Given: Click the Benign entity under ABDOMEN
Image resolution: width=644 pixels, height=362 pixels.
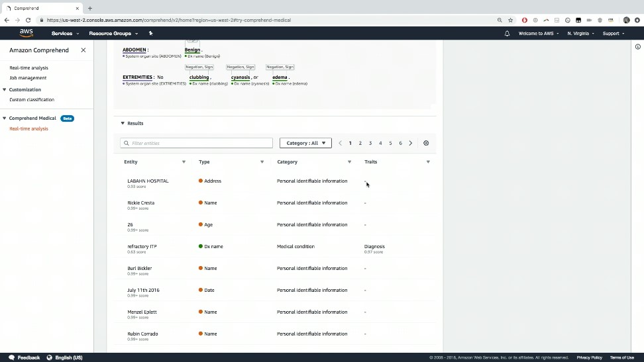Looking at the screenshot, I should [192, 50].
